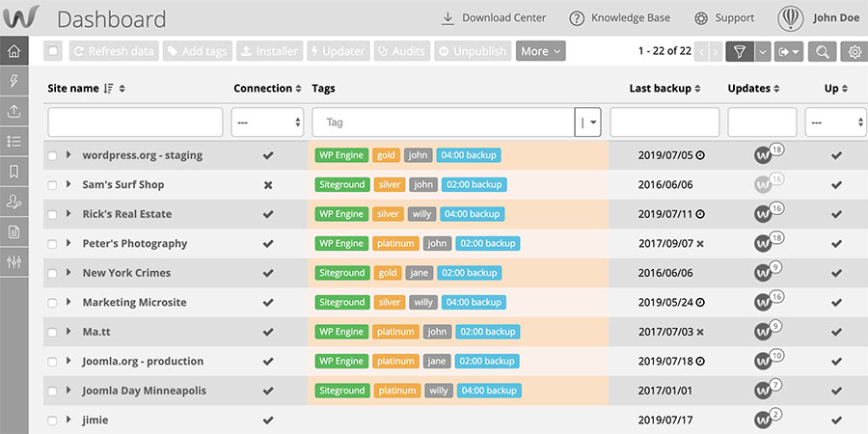This screenshot has width=868, height=434.
Task: Click the Unpublish button
Action: click(x=473, y=51)
